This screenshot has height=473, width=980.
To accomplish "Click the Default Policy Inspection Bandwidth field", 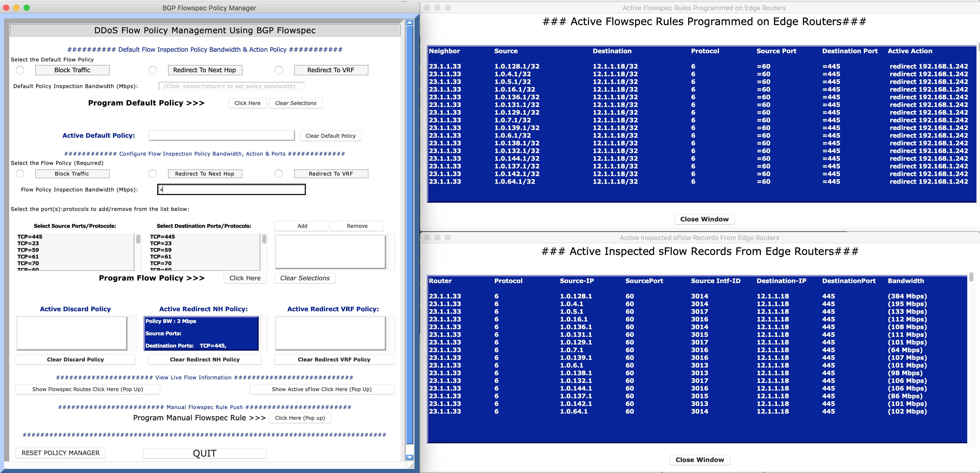I will click(x=231, y=86).
